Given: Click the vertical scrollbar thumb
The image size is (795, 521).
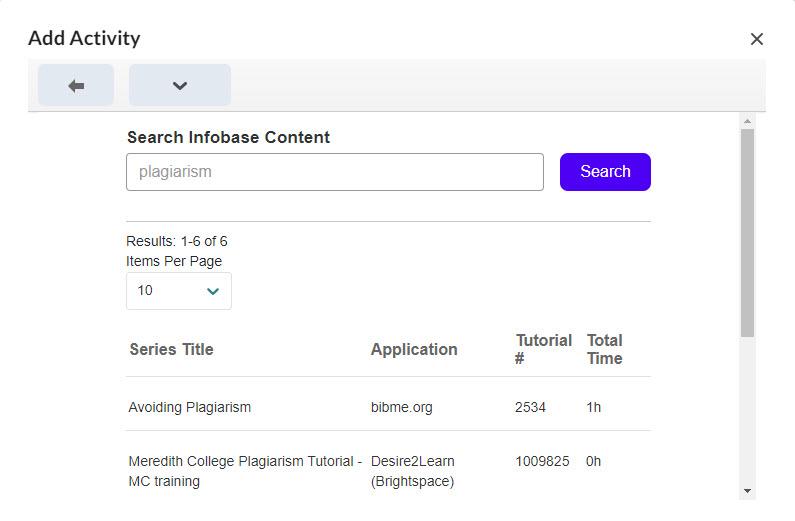Looking at the screenshot, I should 747,230.
